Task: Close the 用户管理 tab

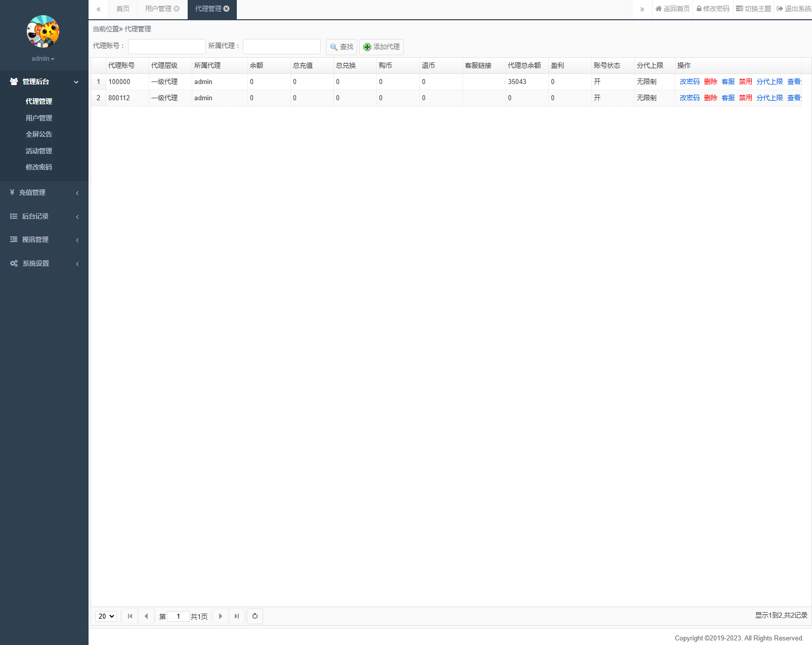Action: pos(177,9)
